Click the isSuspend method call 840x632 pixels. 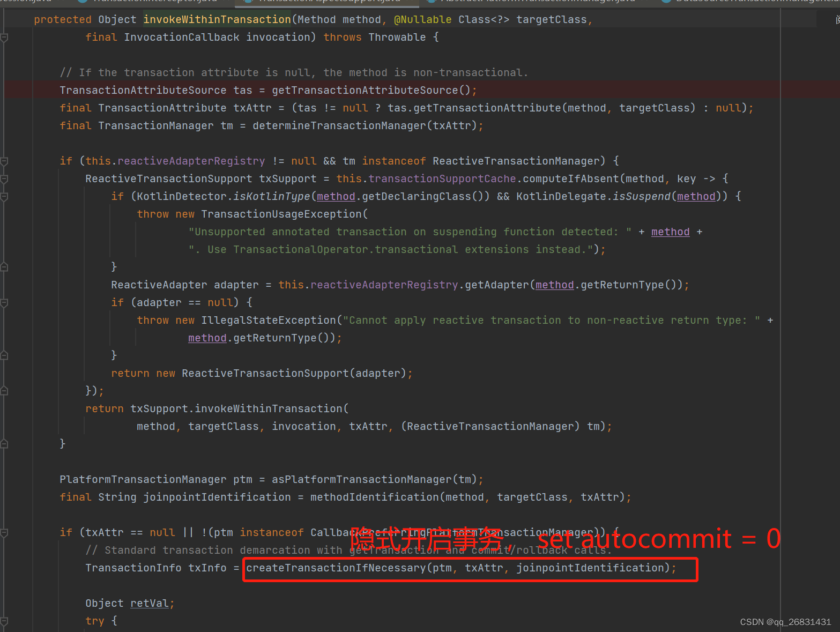pyautogui.click(x=642, y=197)
